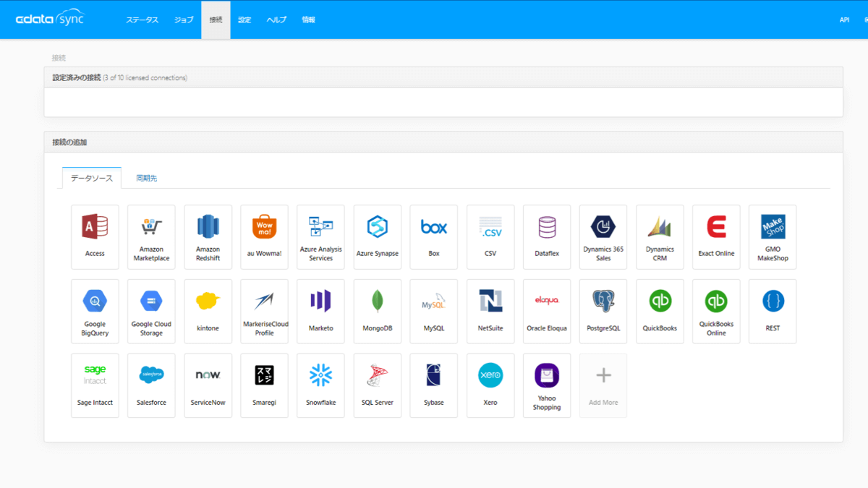Select the Marketo connector

tap(320, 312)
